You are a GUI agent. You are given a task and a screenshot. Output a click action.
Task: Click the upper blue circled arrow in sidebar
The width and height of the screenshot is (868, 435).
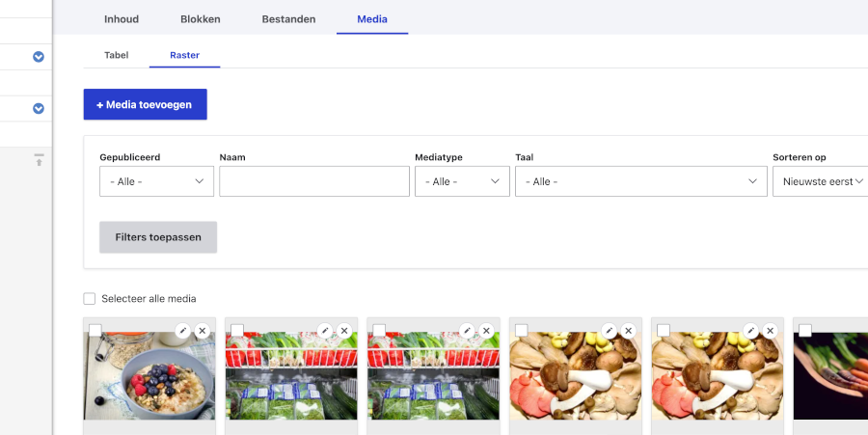click(39, 57)
